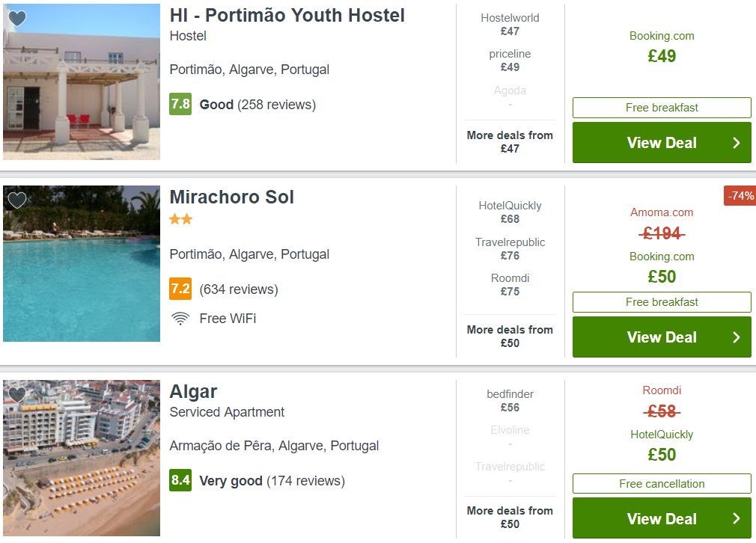Toggle the heart icon on Mirachoro Sol photo
This screenshot has width=756, height=543.
pos(17,200)
